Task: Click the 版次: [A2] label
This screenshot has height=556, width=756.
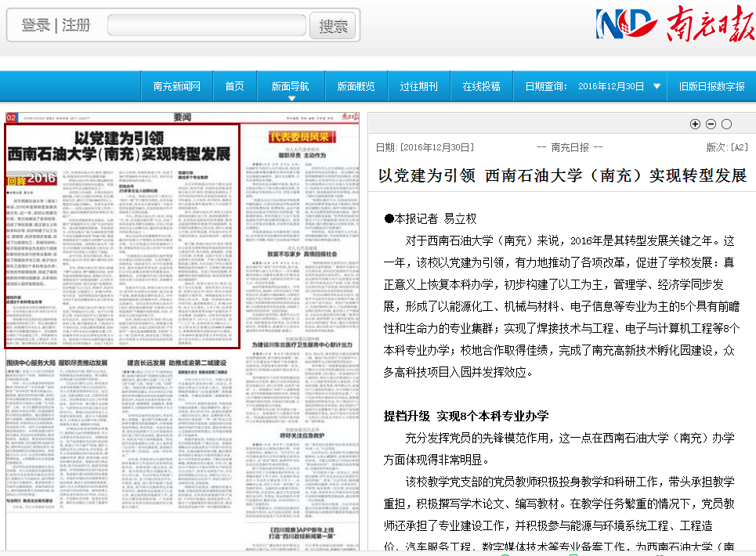Action: (x=726, y=147)
